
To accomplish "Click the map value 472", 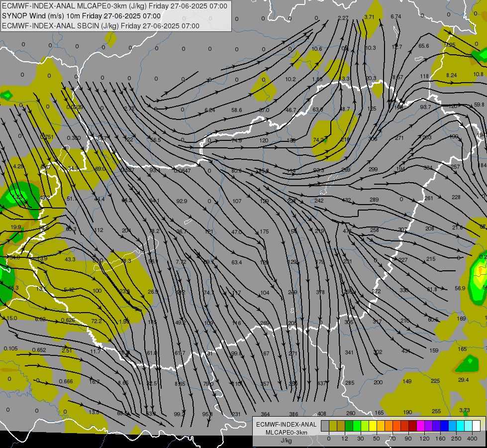I will pyautogui.click(x=347, y=231).
